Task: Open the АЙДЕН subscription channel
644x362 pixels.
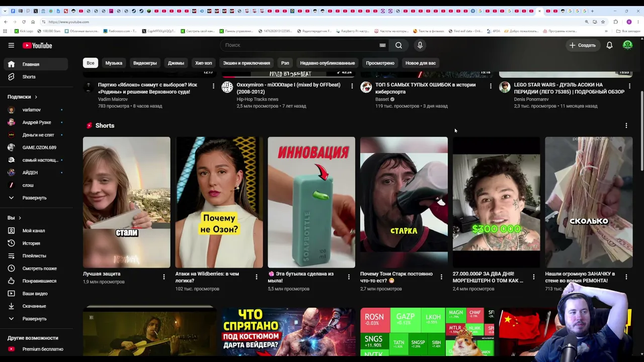Action: 35,172
